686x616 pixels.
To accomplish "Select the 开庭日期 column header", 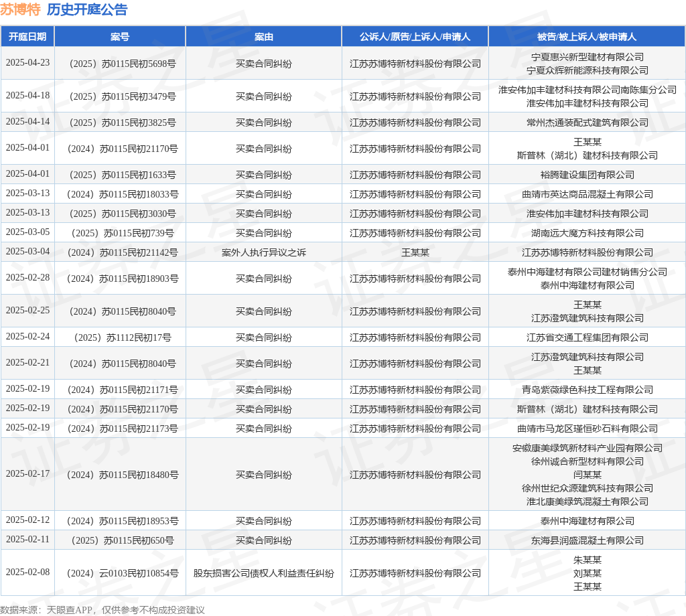I will [27, 37].
